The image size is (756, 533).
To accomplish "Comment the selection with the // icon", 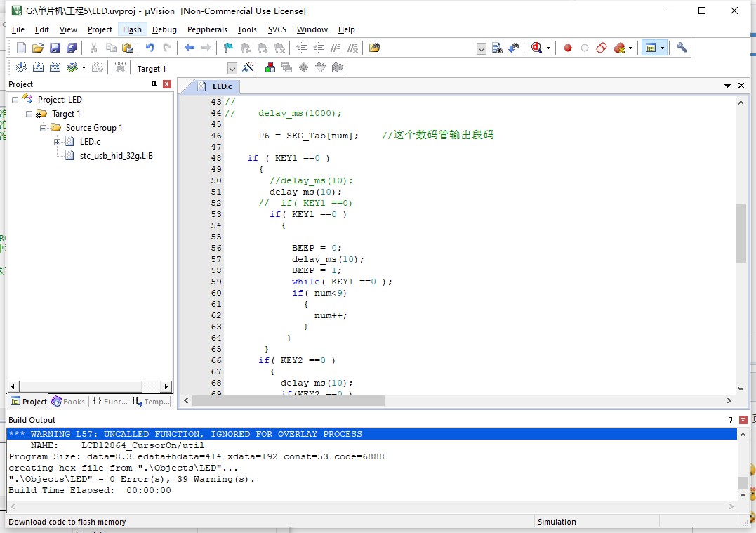I will click(336, 48).
